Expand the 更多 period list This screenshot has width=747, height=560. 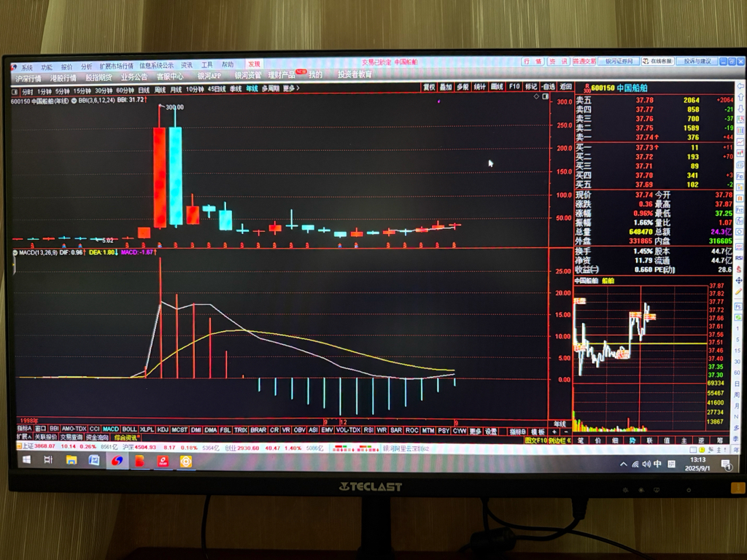[x=291, y=88]
